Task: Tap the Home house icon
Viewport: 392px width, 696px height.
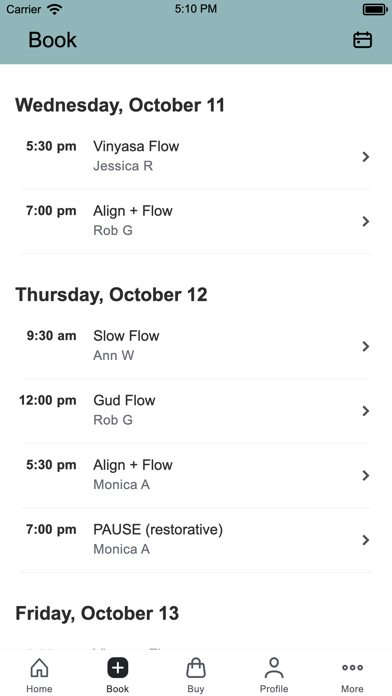Action: pyautogui.click(x=39, y=668)
